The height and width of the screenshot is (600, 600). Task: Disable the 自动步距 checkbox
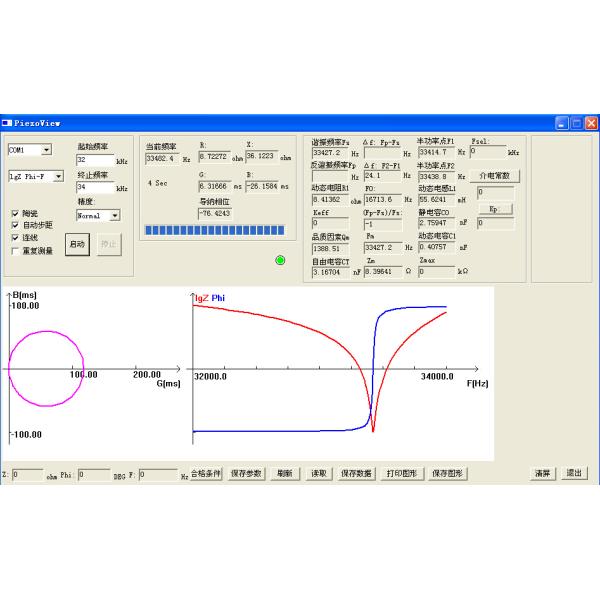[14, 225]
